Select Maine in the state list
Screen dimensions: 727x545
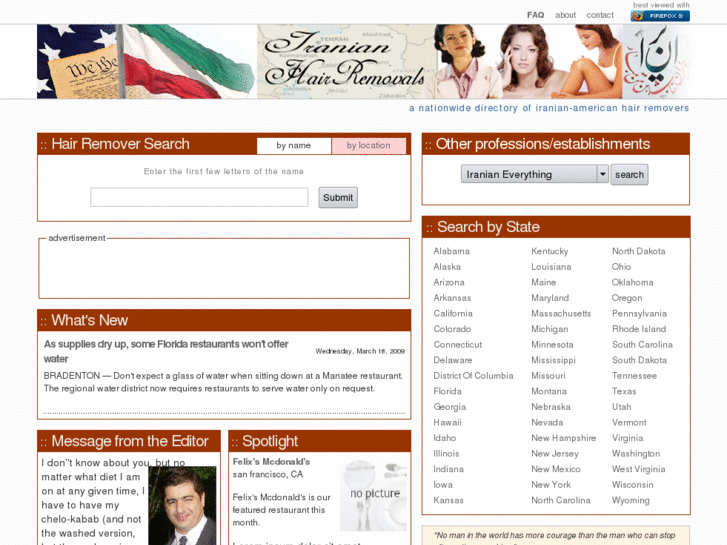(x=543, y=282)
